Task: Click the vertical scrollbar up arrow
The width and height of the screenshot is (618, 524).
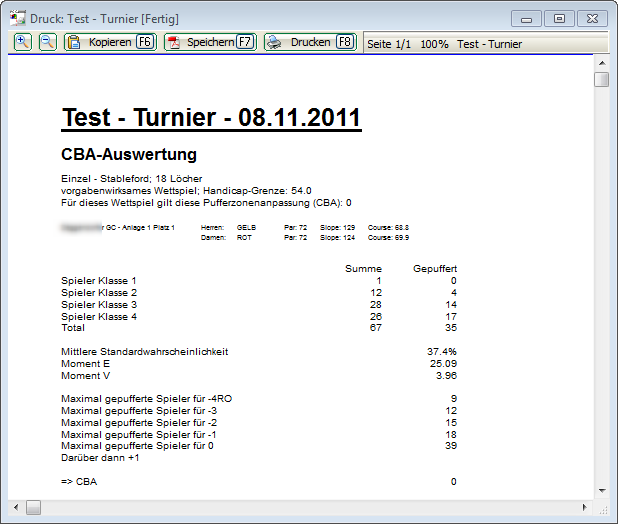Action: click(601, 61)
